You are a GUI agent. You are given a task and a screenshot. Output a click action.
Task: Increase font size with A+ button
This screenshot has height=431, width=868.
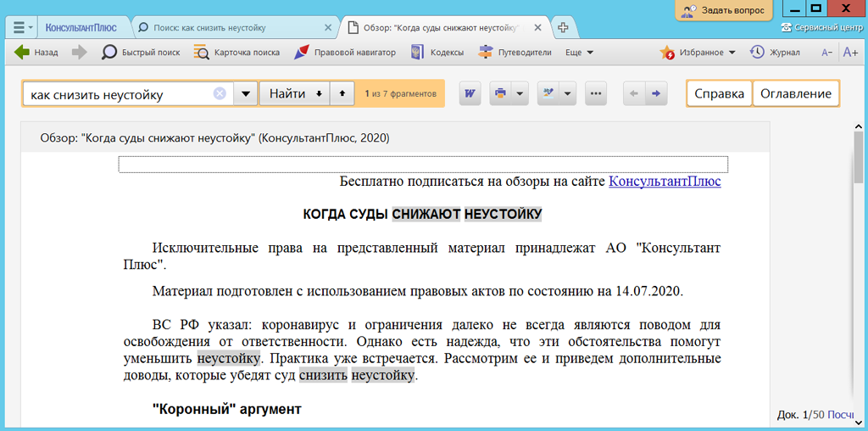click(x=849, y=53)
